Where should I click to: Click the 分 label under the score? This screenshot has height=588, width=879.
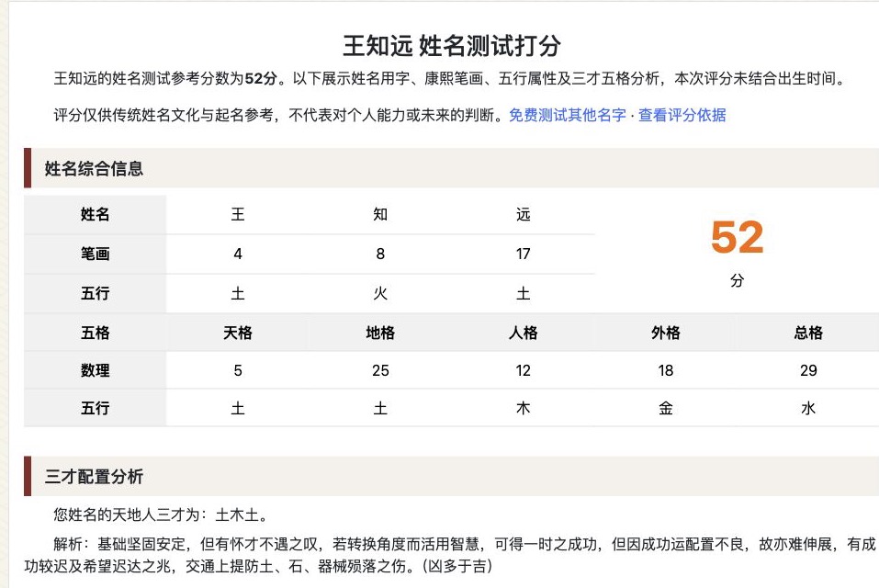(737, 280)
